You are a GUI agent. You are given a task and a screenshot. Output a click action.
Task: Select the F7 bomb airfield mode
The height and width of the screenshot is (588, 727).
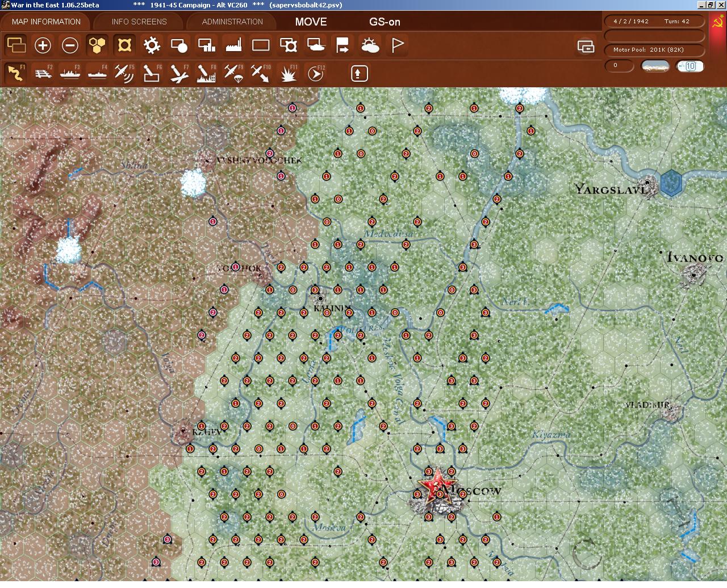(179, 73)
